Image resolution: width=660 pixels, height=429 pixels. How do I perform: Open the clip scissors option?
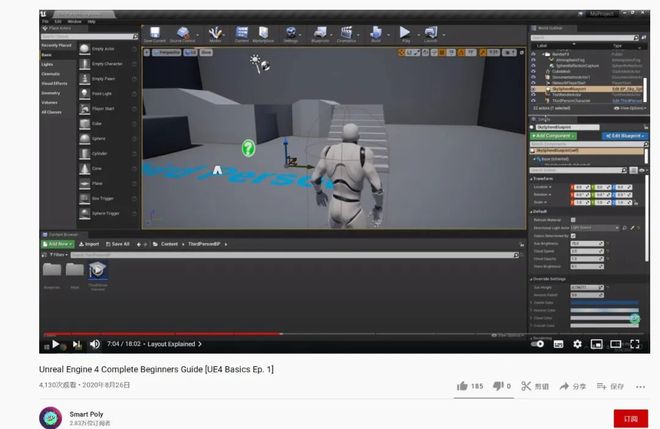(x=535, y=386)
